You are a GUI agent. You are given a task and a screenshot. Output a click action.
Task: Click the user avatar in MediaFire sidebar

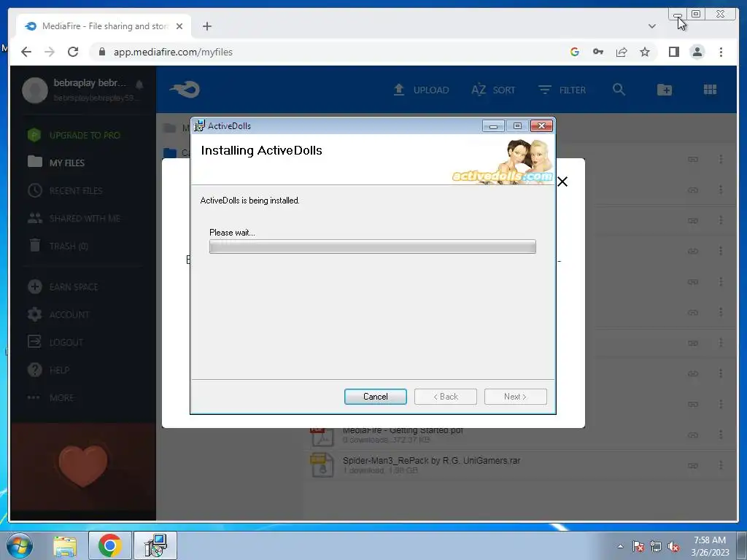coord(35,90)
